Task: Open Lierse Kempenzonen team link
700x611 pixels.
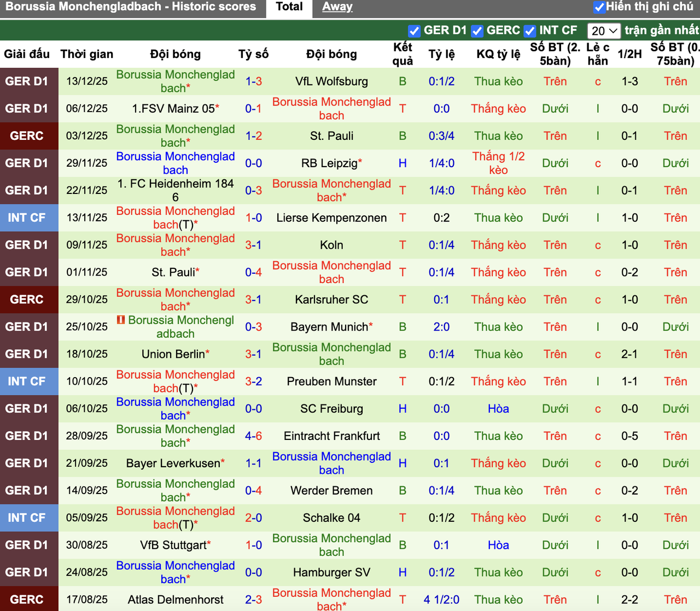Action: [331, 218]
